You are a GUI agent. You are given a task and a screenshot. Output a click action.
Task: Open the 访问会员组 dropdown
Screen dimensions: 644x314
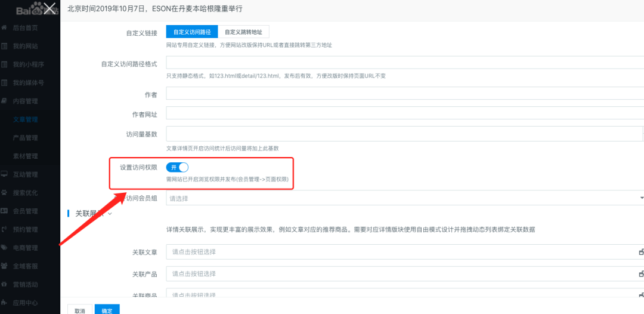pyautogui.click(x=404, y=198)
